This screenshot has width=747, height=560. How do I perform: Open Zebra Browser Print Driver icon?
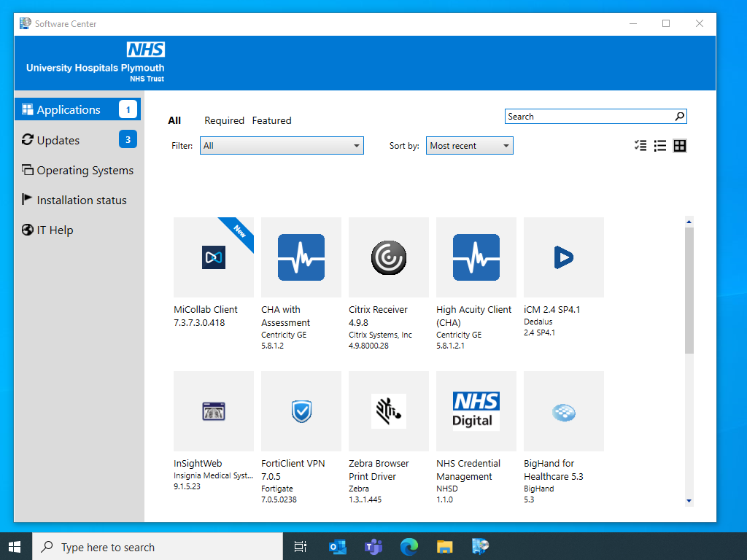pos(389,411)
